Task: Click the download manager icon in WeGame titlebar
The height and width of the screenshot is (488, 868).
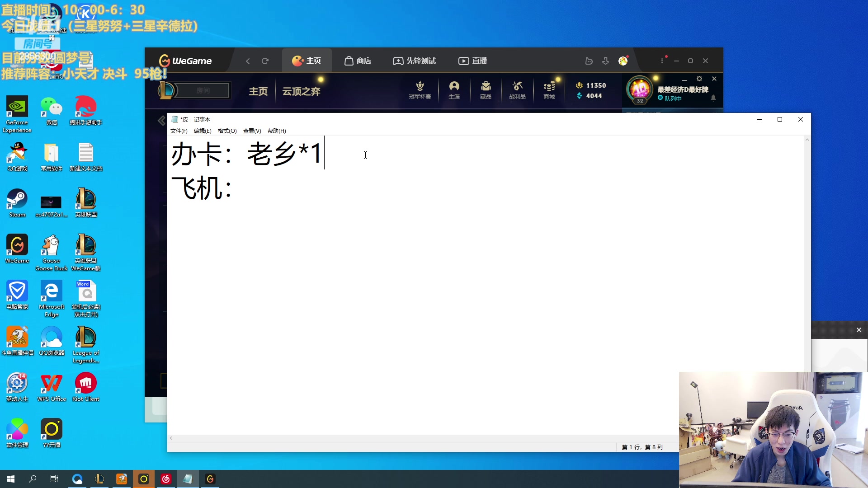Action: tap(605, 61)
